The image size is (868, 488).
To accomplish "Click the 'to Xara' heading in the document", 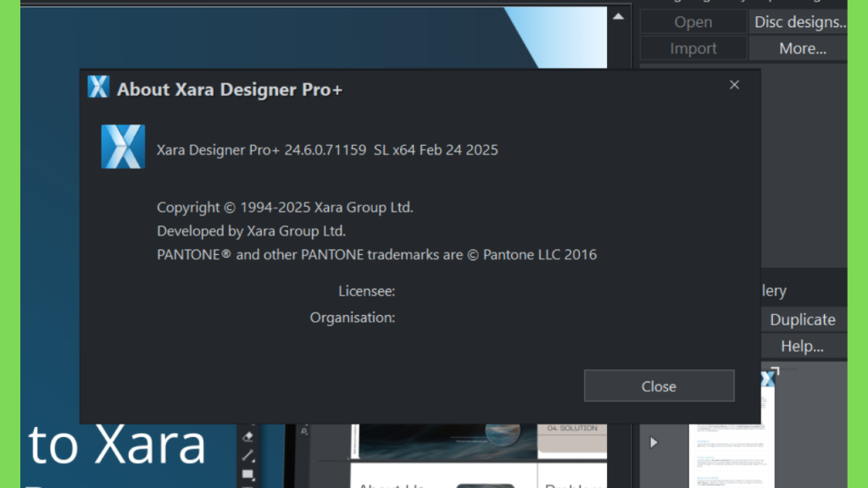I will click(x=117, y=445).
